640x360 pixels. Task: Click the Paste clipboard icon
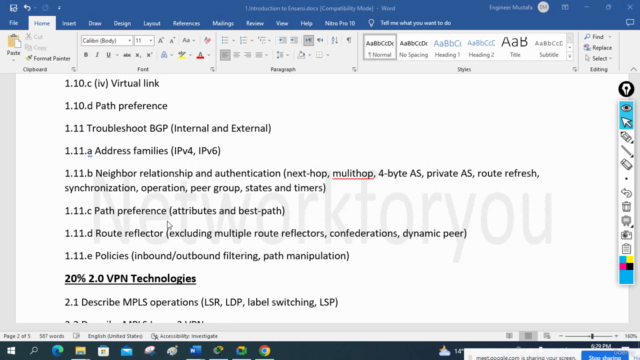[13, 41]
